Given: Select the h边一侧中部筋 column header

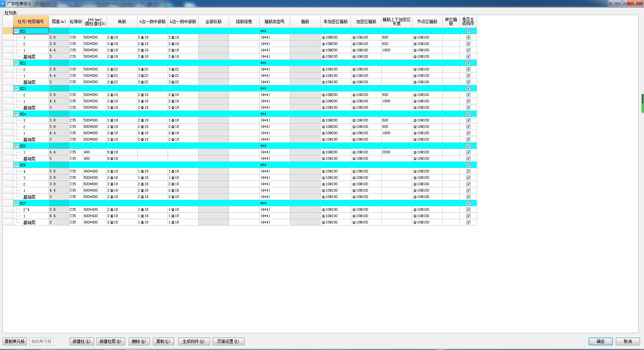Looking at the screenshot, I should [x=183, y=21].
